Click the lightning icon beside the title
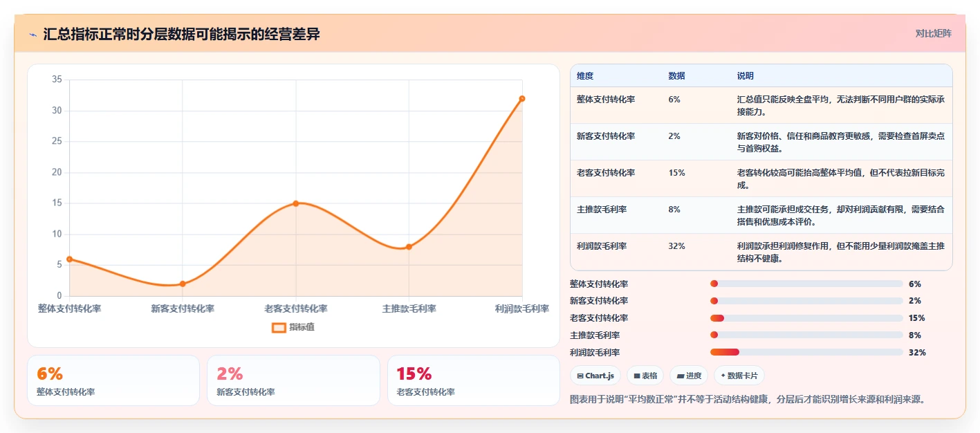Viewport: 980px width, 433px height. coord(33,35)
